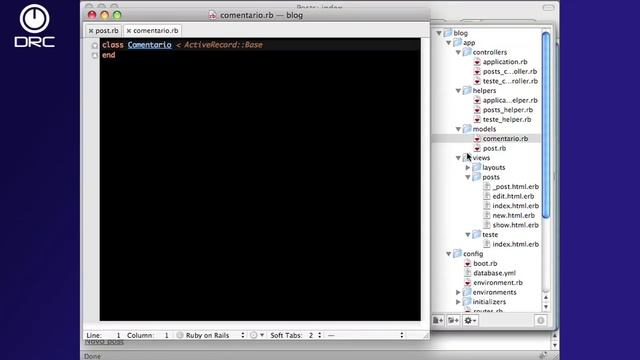Screen dimensions: 640x360
Task: Open teste_helper.rb file icon
Action: pyautogui.click(x=477, y=119)
